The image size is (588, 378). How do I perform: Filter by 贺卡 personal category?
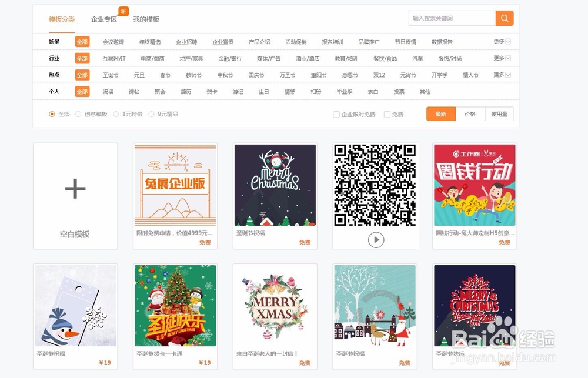212,92
